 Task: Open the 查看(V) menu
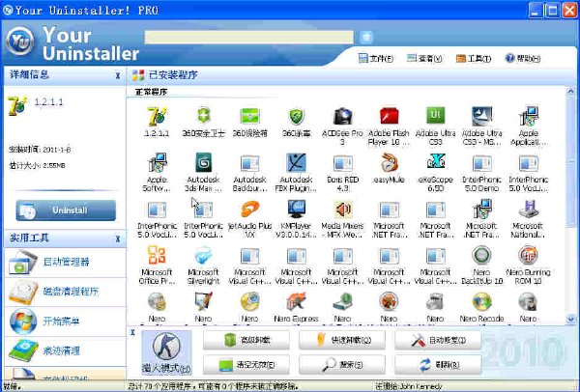pos(424,58)
